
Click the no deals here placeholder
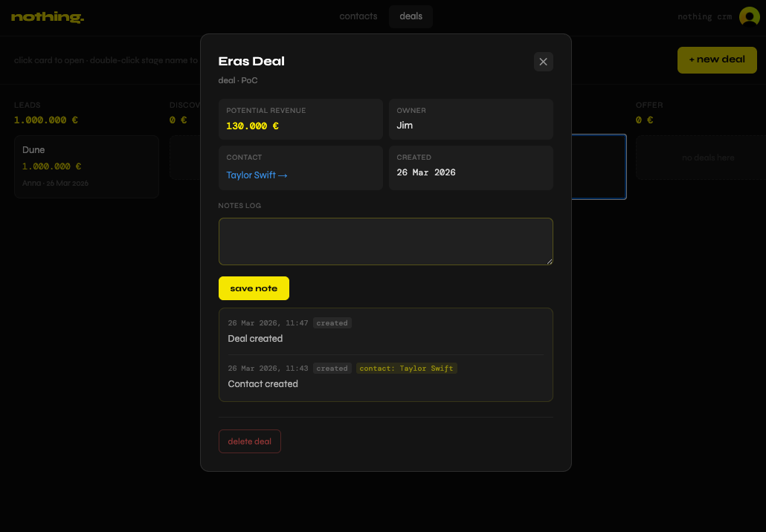point(708,158)
